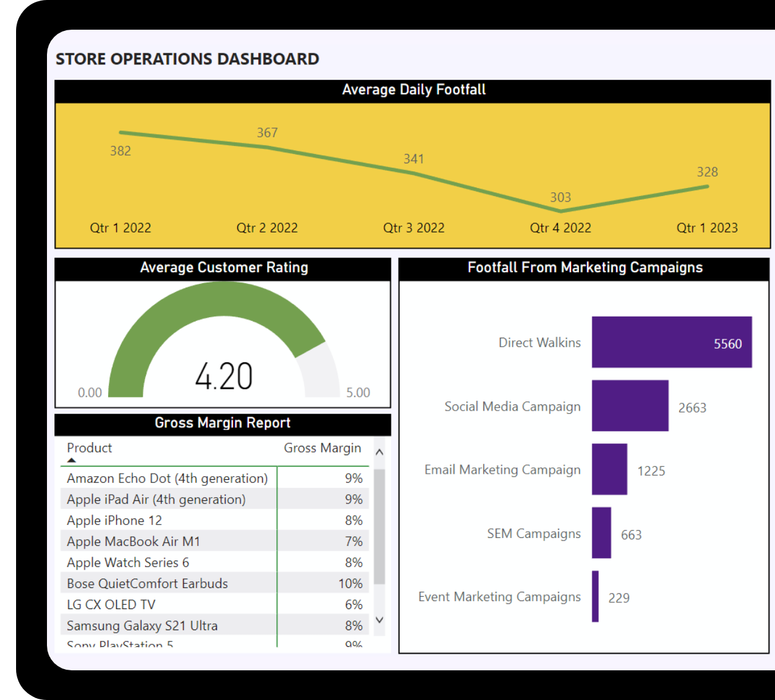Click the Store Operations Dashboard heading

click(187, 59)
